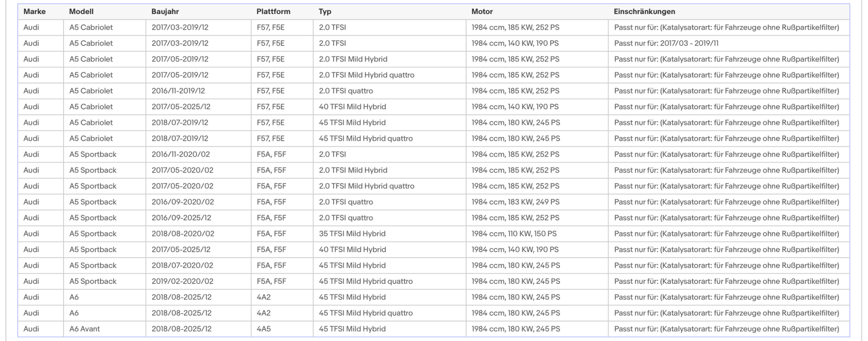Screen dimensions: 868x341
Task: Select the Baujahr column header
Action: pos(165,12)
